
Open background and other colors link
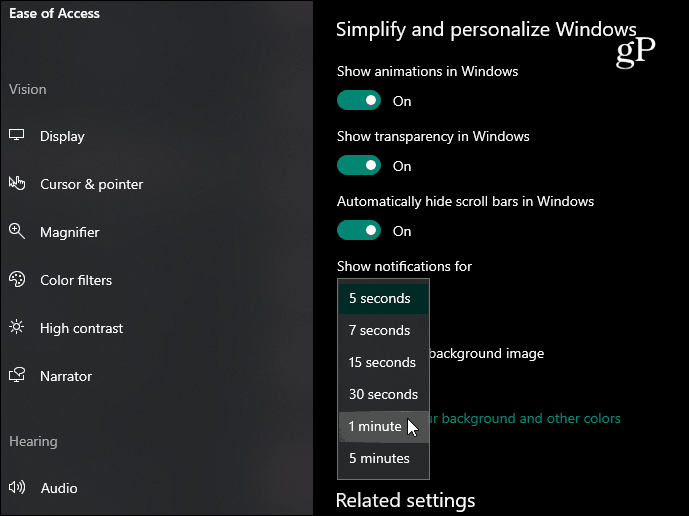pos(525,418)
